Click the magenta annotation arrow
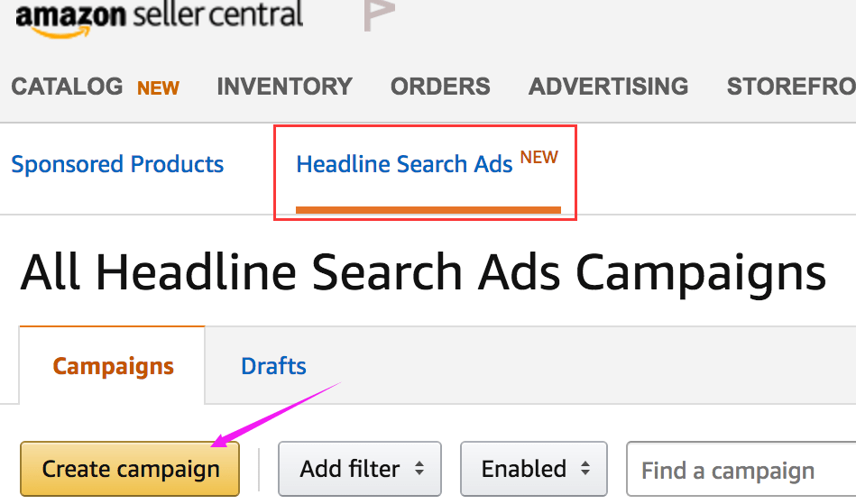The height and width of the screenshot is (504, 856). pos(275,414)
